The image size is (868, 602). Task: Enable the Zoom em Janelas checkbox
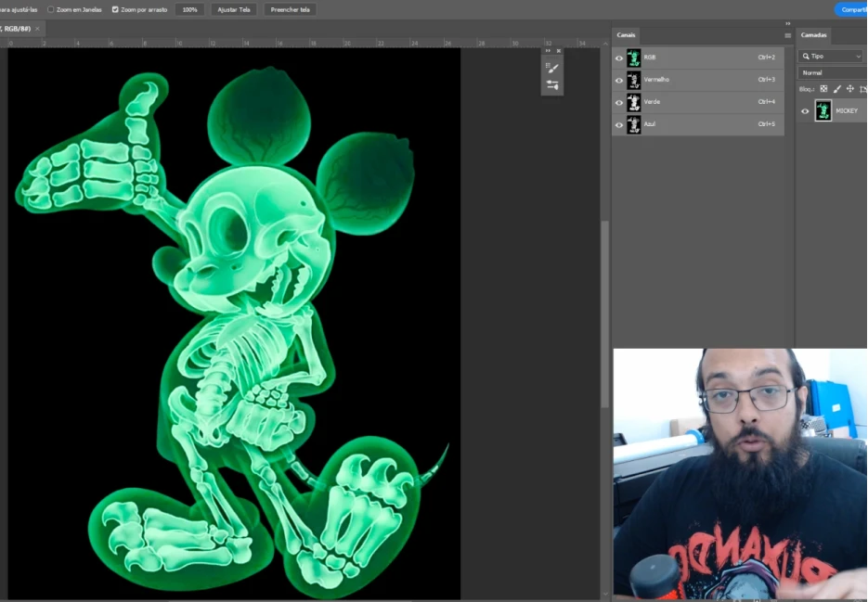[51, 9]
